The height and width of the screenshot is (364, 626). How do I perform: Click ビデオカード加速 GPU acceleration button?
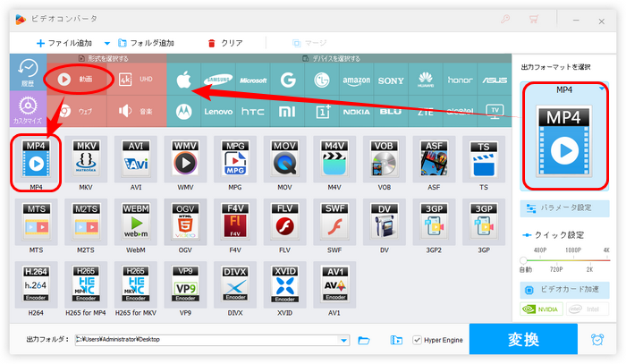pyautogui.click(x=564, y=290)
